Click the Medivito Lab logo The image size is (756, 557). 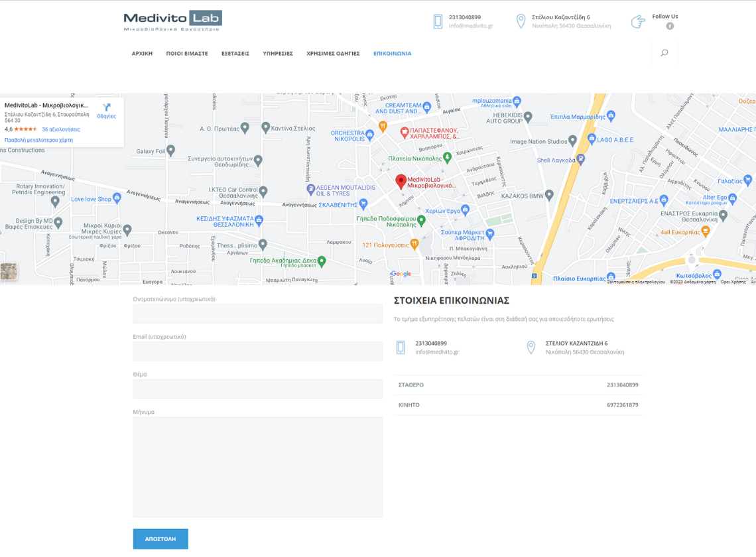pos(172,21)
